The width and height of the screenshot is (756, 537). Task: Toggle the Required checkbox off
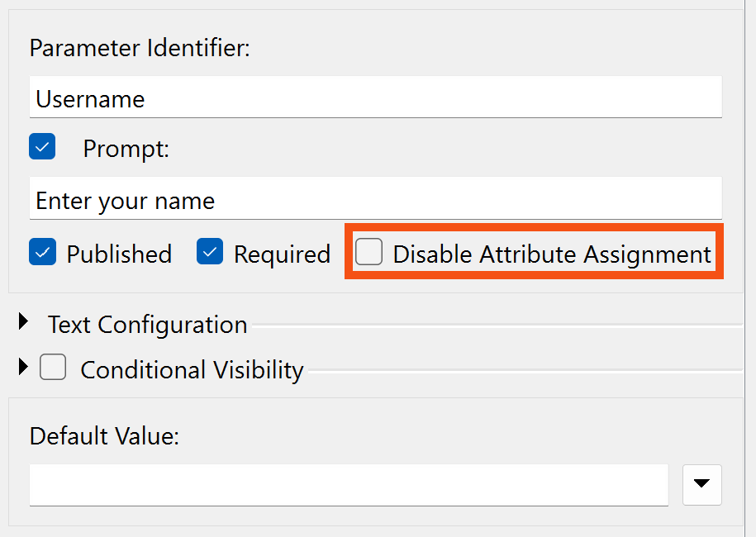click(210, 253)
